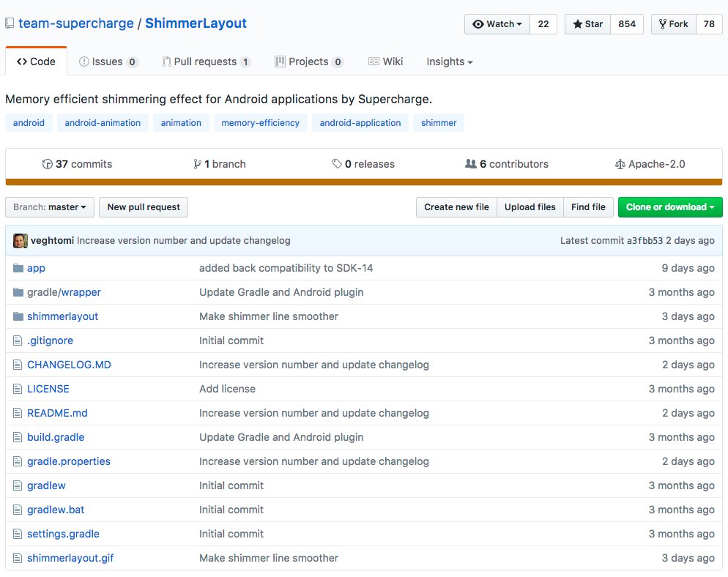
Task: Click the settings.gradle file icon
Action: [18, 534]
